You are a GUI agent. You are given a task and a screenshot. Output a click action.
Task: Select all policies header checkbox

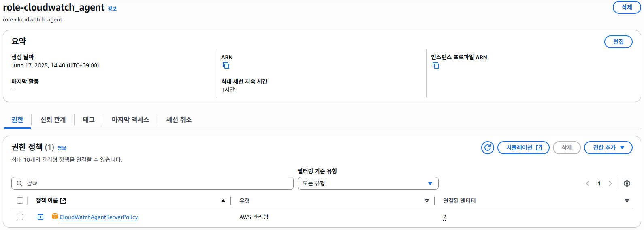pyautogui.click(x=20, y=200)
